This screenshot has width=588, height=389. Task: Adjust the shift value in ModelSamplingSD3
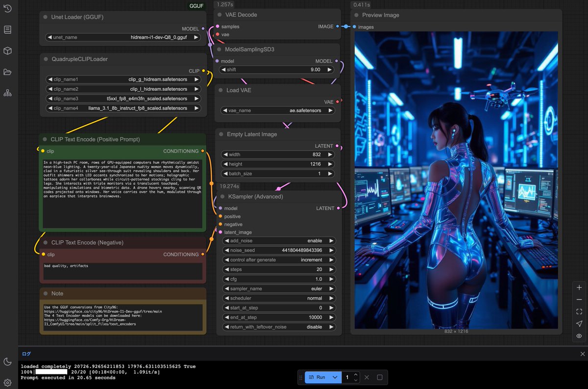[x=276, y=70]
